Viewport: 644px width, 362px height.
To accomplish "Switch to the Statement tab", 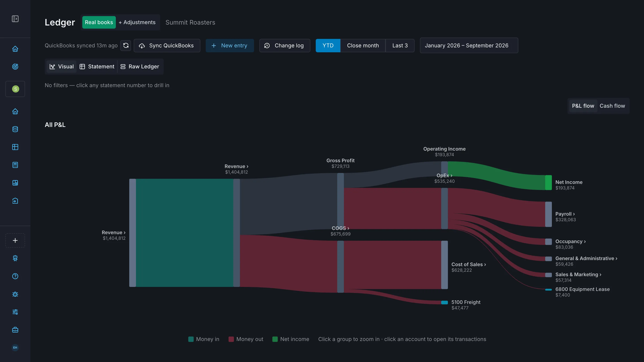I will pos(97,66).
